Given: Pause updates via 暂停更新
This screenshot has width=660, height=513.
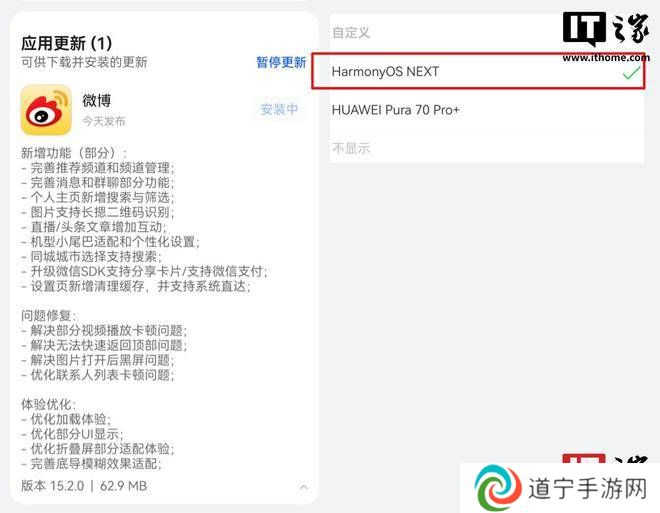Looking at the screenshot, I should click(281, 62).
